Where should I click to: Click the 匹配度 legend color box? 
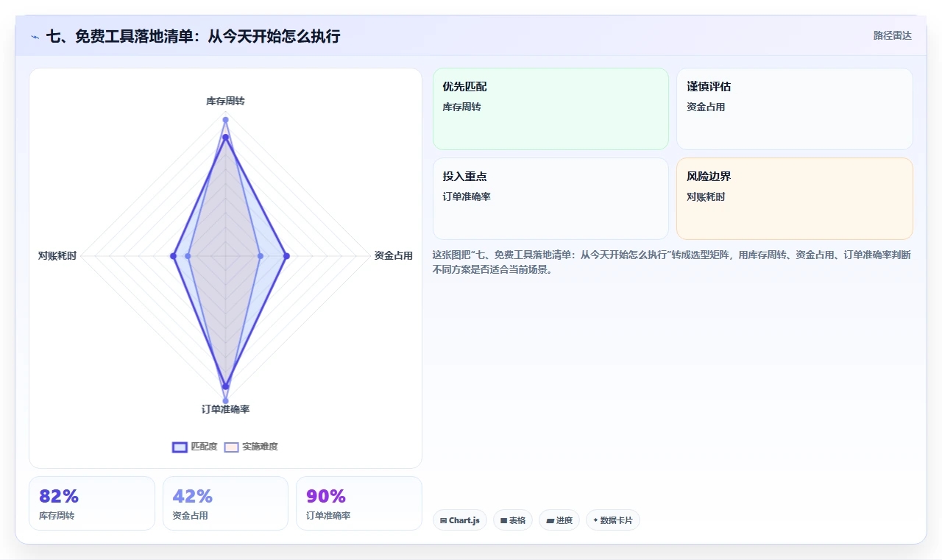[180, 447]
